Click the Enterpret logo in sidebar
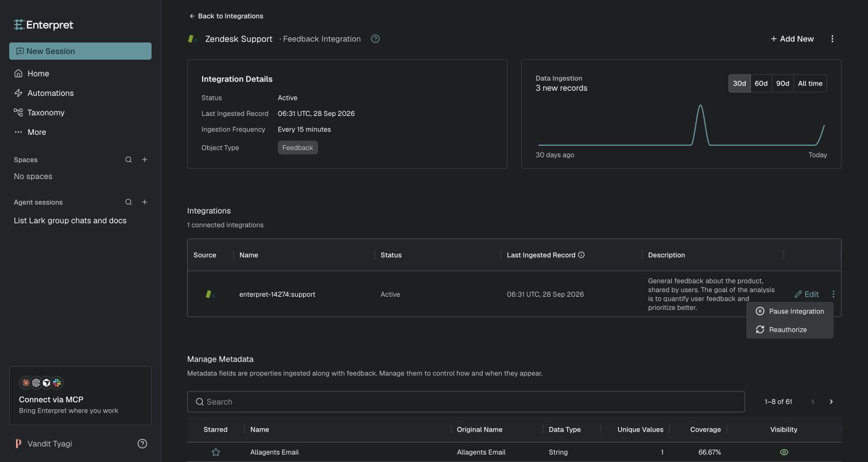This screenshot has width=868, height=462. click(x=44, y=25)
